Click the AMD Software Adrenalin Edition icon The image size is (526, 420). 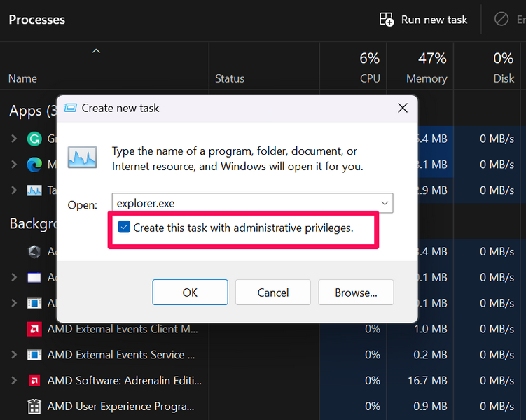coord(34,381)
